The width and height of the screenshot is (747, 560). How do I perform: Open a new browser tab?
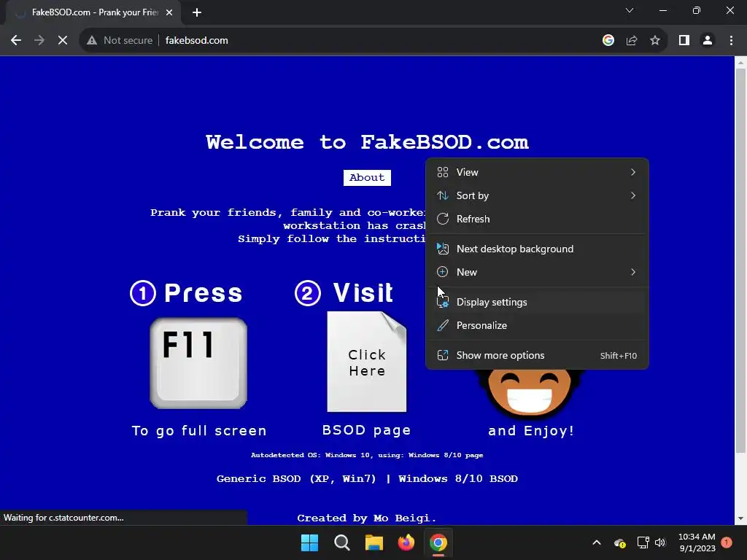(197, 13)
